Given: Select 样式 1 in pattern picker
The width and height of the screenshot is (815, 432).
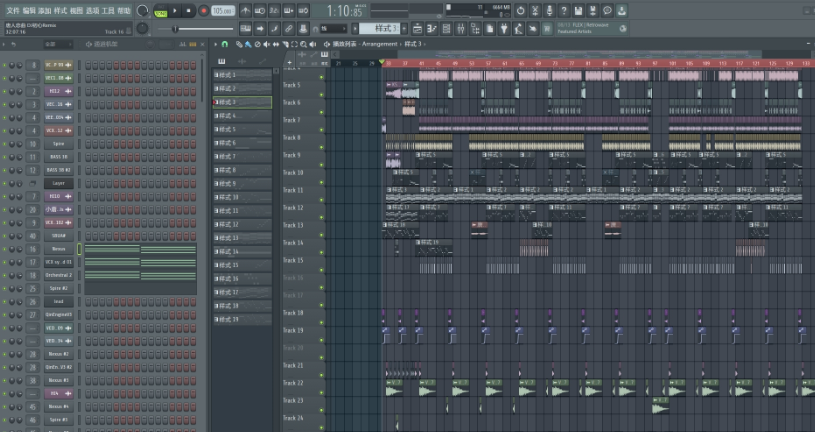Looking at the screenshot, I should point(242,75).
